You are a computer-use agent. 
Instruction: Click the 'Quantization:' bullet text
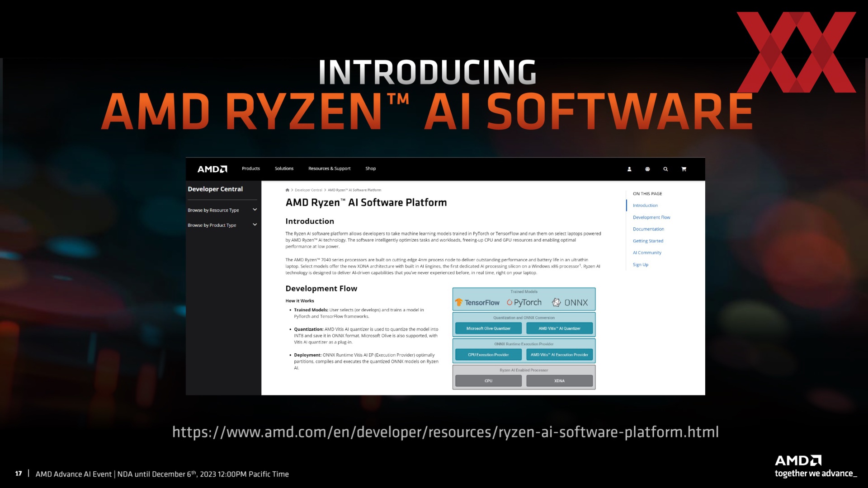[308, 329]
